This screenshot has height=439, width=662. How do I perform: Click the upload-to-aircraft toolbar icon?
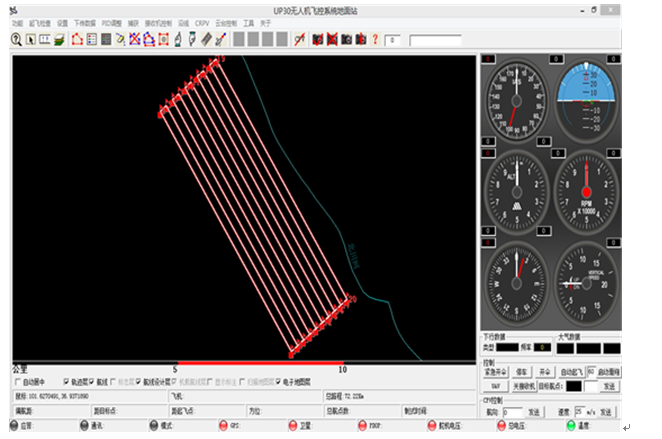(178, 39)
